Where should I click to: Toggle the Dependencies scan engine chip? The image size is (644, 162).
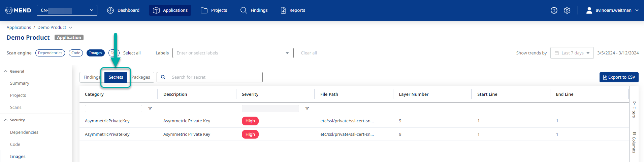click(x=50, y=53)
